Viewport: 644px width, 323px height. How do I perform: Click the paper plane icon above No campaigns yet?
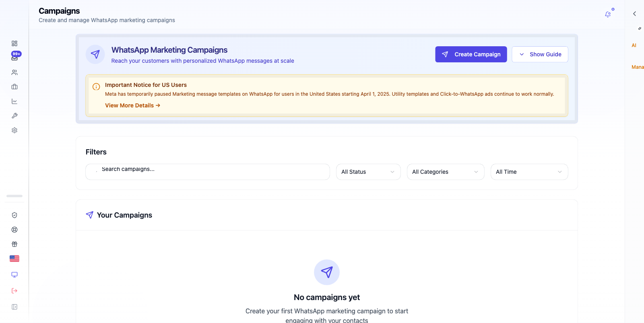(327, 272)
